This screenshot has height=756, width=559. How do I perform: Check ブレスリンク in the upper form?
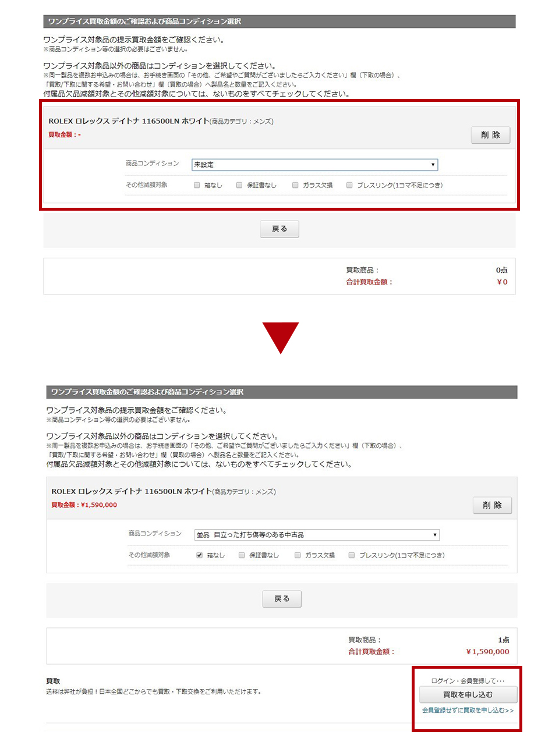pos(349,185)
